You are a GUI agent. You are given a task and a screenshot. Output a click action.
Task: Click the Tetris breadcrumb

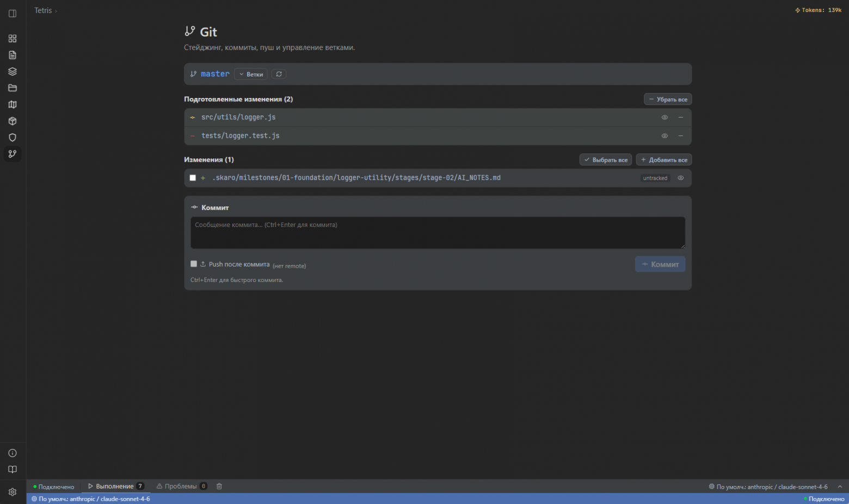point(43,10)
